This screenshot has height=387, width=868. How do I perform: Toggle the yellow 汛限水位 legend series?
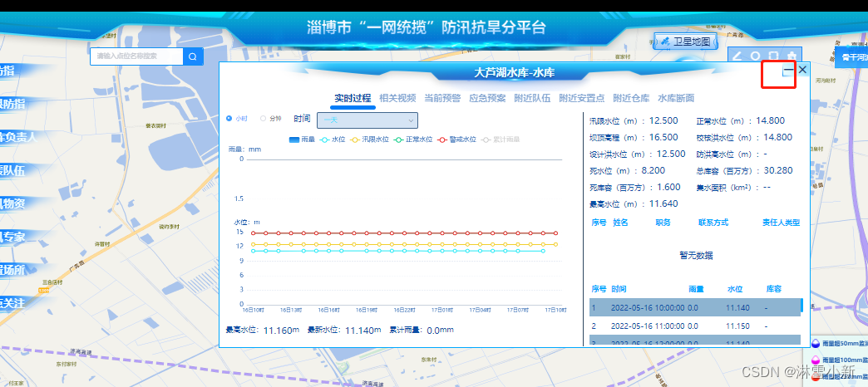[370, 140]
